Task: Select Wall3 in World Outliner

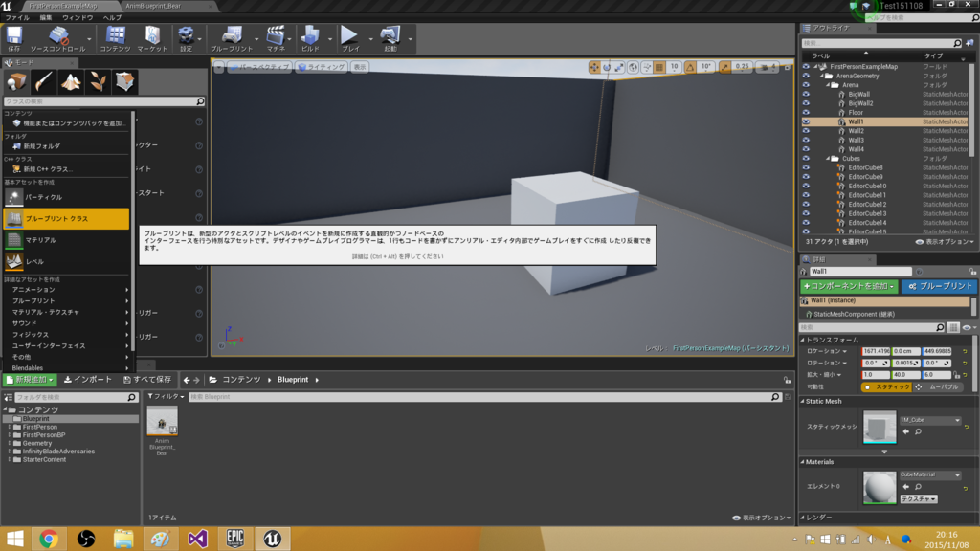Action: 856,140
